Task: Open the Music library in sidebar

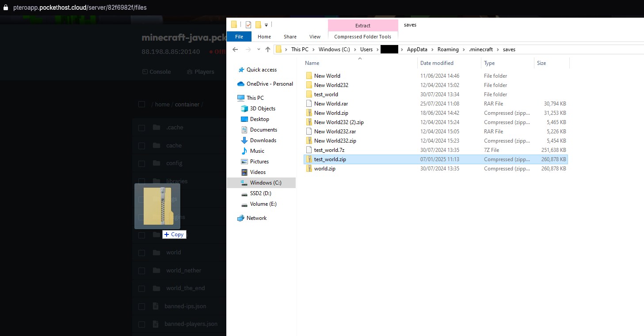Action: [x=257, y=151]
